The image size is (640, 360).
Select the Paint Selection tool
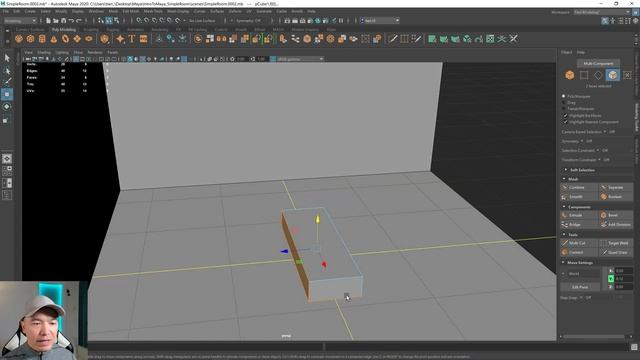pos(7,82)
